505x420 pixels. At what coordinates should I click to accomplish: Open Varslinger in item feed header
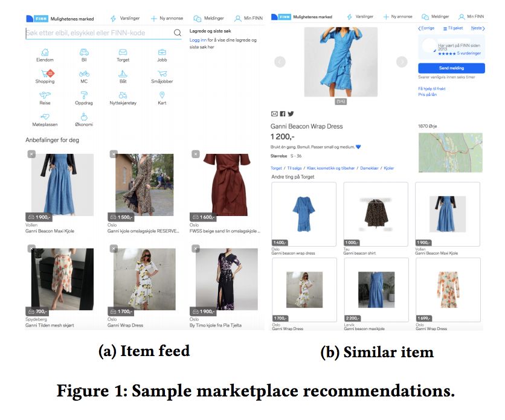pyautogui.click(x=125, y=18)
